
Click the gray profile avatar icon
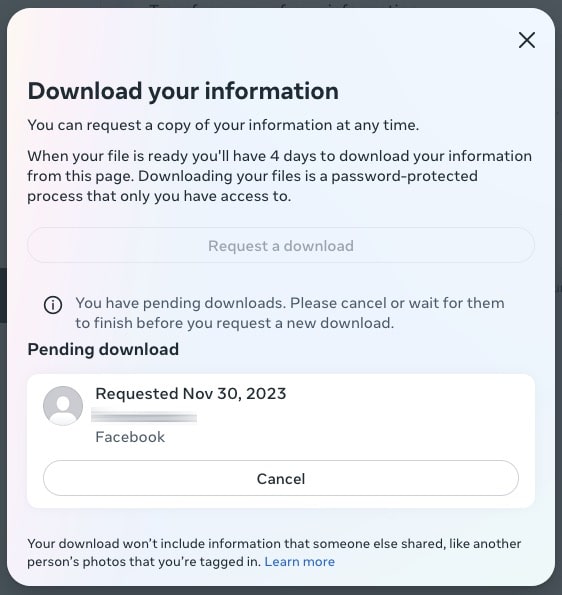tap(63, 406)
